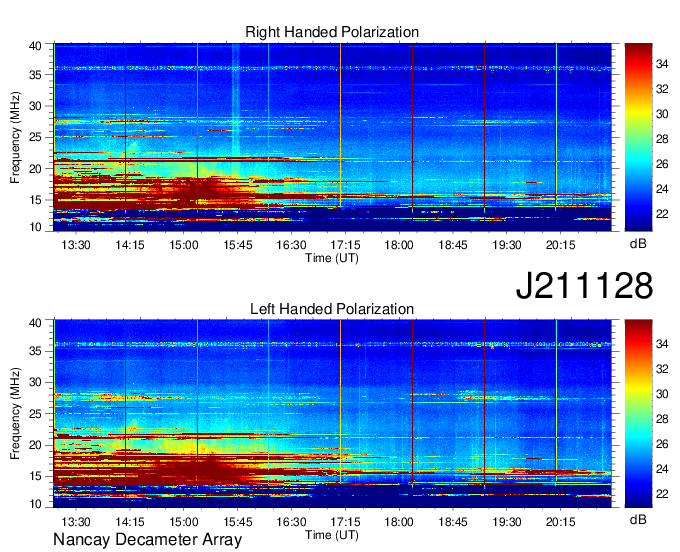Click the top plot's 'Frequency (MHz)' axis label
Viewport: 680px width, 552px height.
pyautogui.click(x=15, y=137)
